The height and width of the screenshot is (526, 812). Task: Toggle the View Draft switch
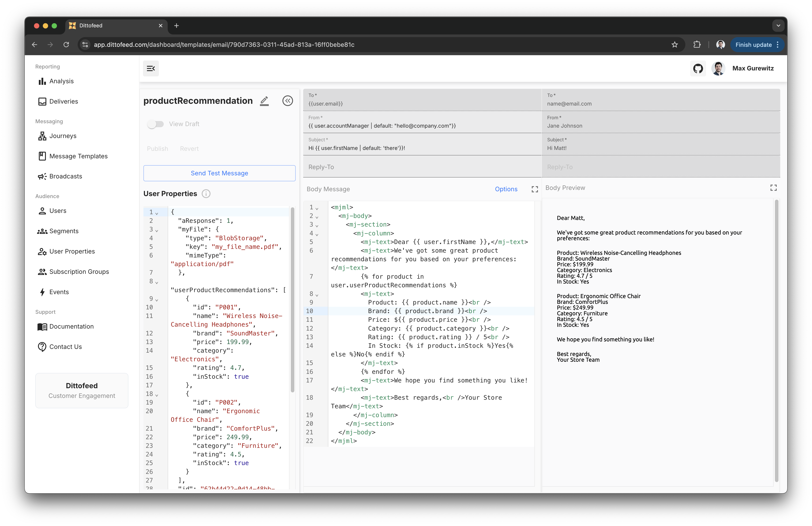pyautogui.click(x=156, y=124)
